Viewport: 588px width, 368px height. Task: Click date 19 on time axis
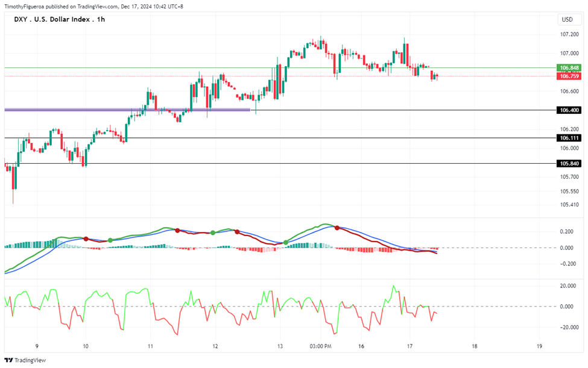[x=539, y=346]
